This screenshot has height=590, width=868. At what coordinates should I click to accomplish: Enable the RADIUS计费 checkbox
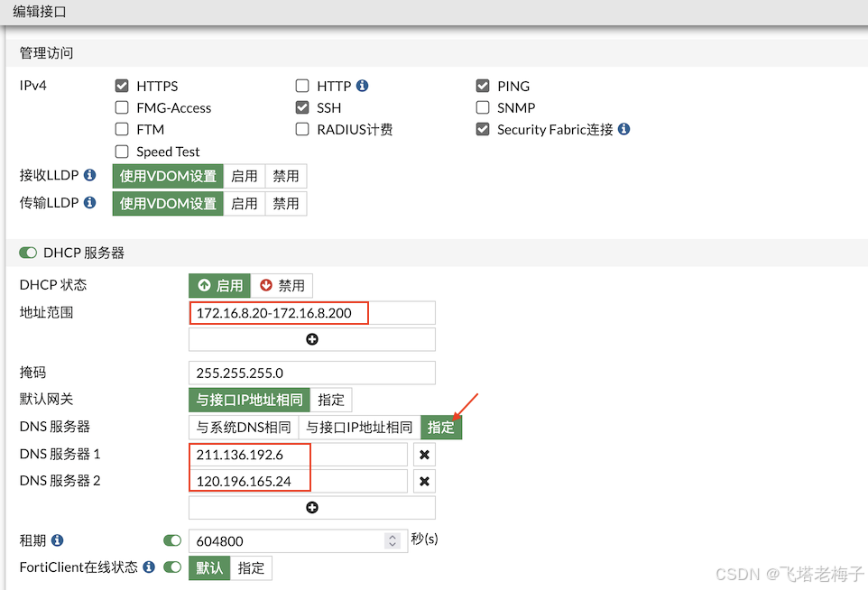pos(302,129)
